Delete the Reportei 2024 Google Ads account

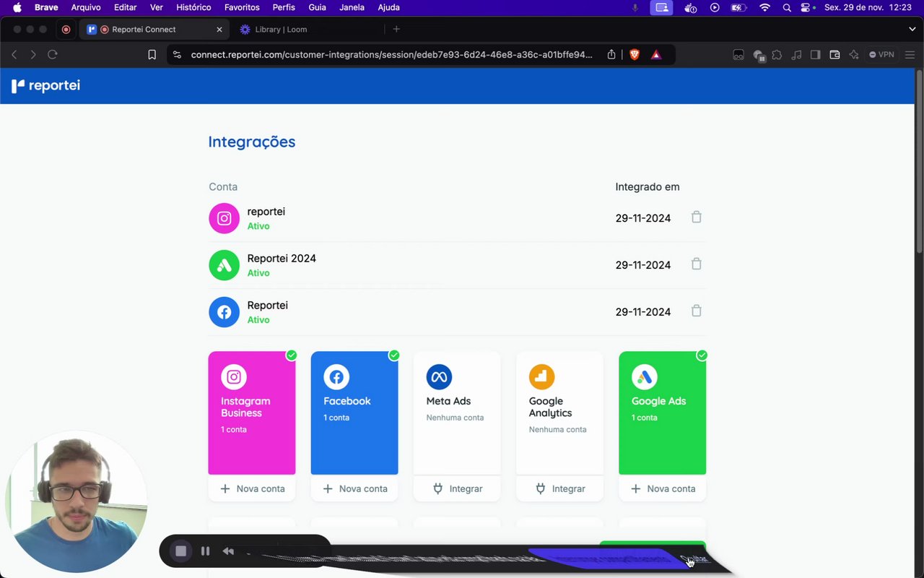pyautogui.click(x=696, y=264)
